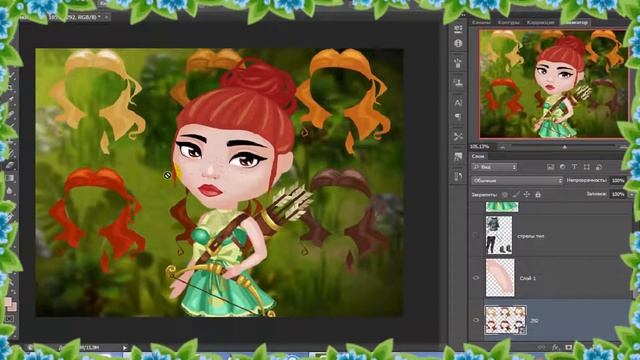Open the Brush Presets panel icon

pyautogui.click(x=458, y=63)
